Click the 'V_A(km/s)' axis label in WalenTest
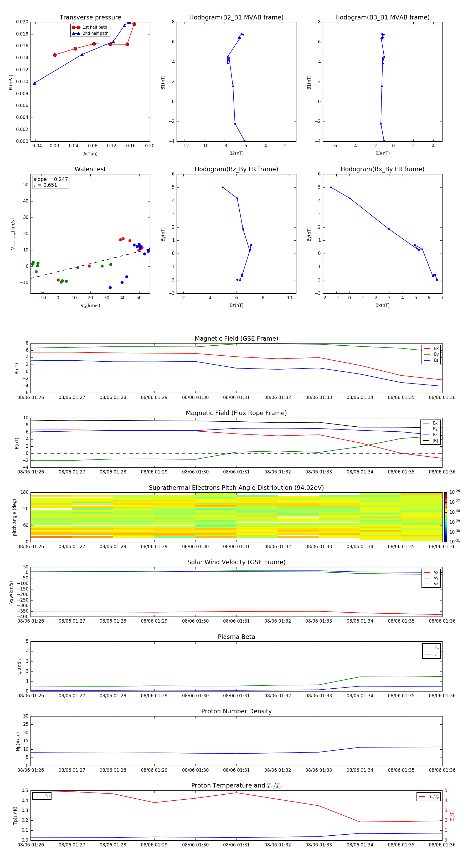The image size is (473, 868). pos(90,306)
